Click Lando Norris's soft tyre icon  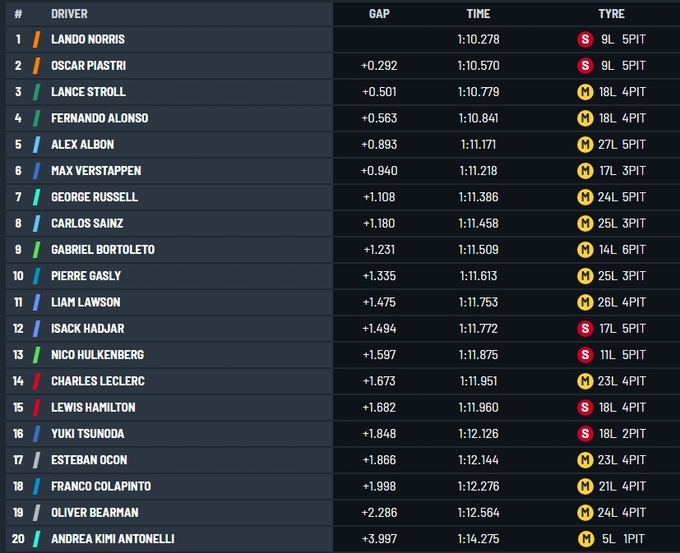[x=585, y=40]
